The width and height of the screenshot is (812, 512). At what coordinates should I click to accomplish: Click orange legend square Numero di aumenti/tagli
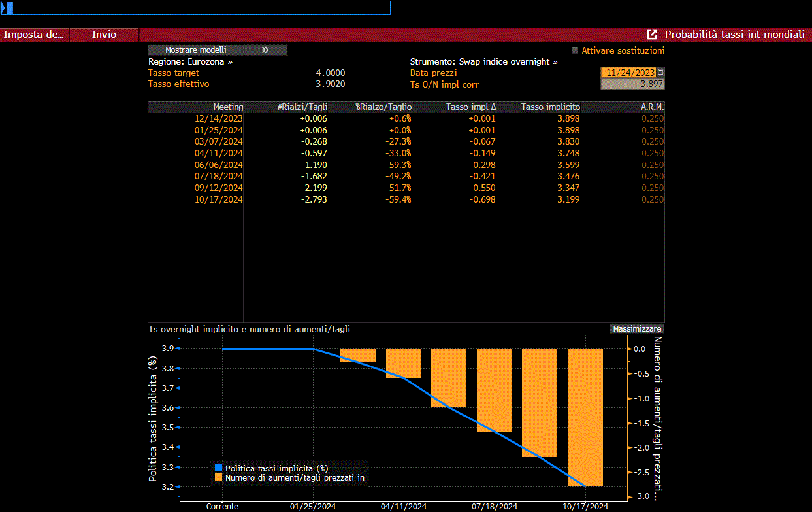point(218,478)
